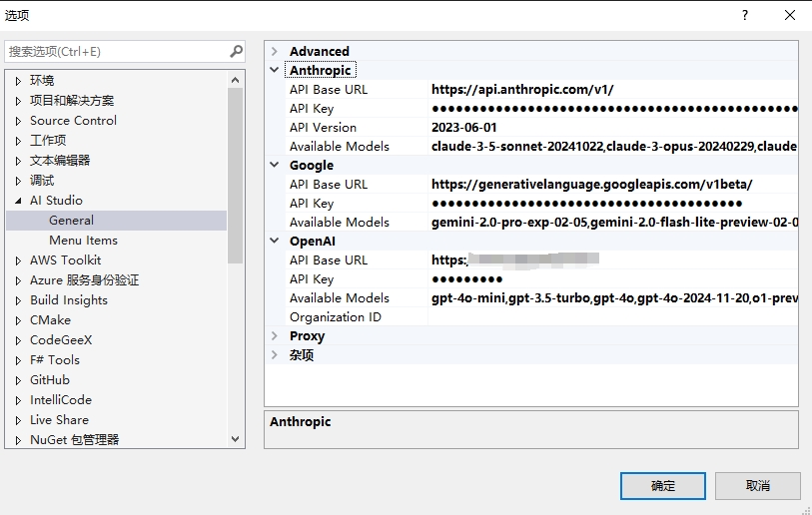Collapse the AI Studio tree node
This screenshot has width=812, height=515.
tap(18, 201)
